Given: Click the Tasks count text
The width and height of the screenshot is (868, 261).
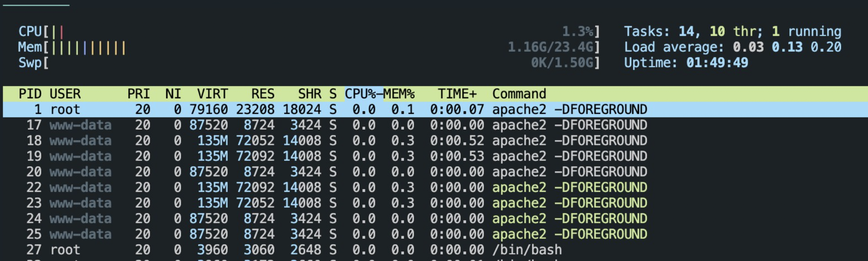Looking at the screenshot, I should click(732, 31).
